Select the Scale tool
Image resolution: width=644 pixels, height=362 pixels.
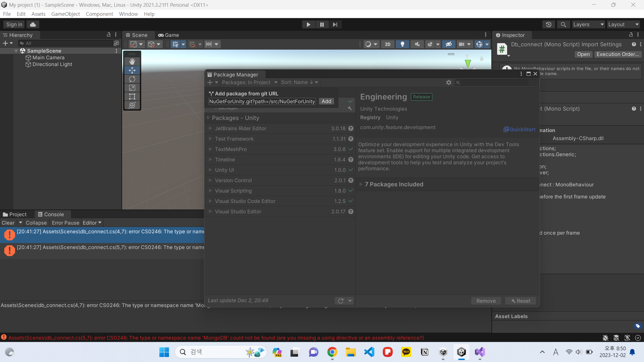(132, 88)
